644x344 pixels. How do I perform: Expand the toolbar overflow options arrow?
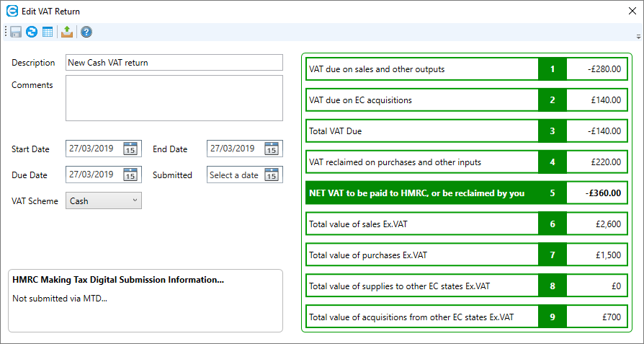click(638, 36)
